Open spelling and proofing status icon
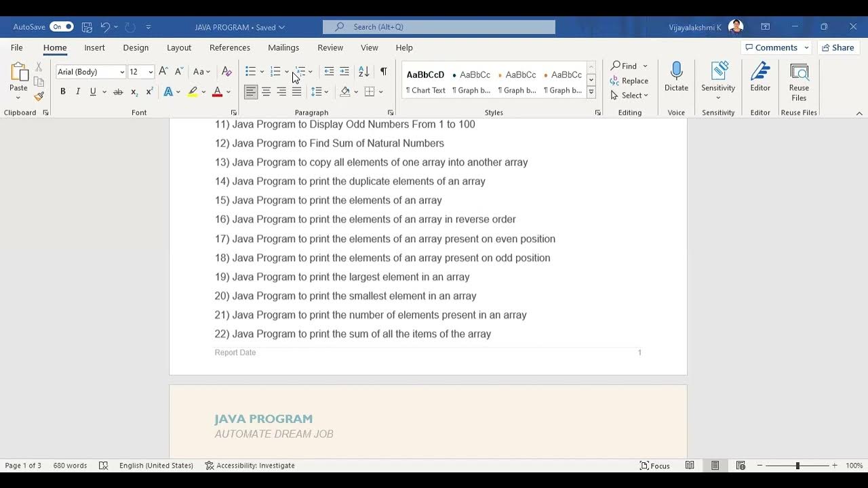Screen dimensions: 868x488 point(103,466)
